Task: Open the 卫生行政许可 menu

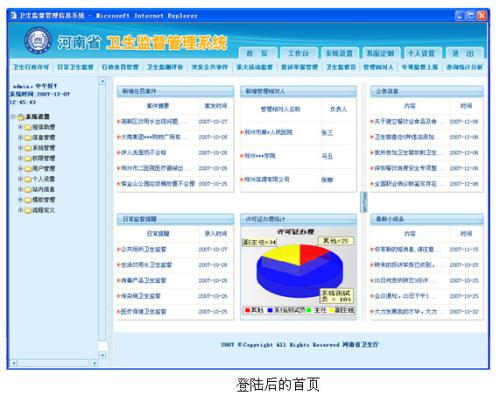Action: [x=31, y=67]
